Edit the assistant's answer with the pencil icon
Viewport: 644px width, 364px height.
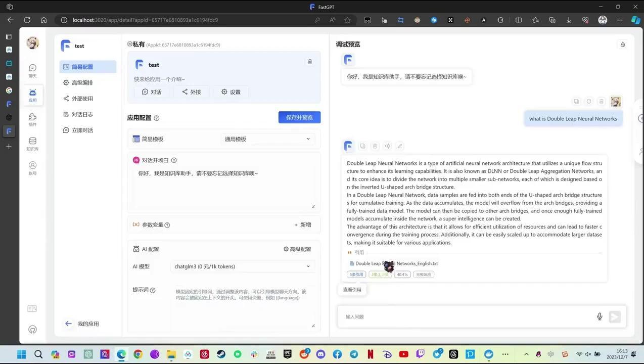(400, 146)
